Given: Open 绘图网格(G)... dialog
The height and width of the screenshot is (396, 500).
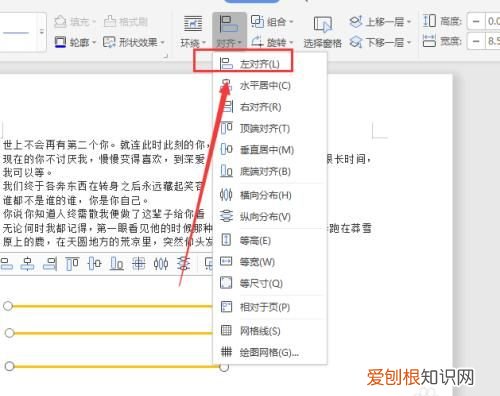Looking at the screenshot, I should coord(270,352).
